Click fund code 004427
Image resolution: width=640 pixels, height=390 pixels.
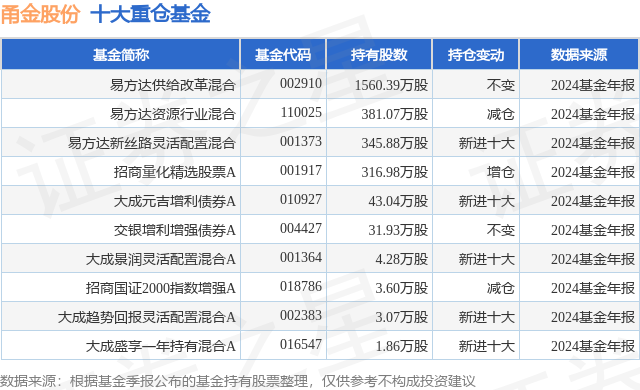click(x=301, y=228)
